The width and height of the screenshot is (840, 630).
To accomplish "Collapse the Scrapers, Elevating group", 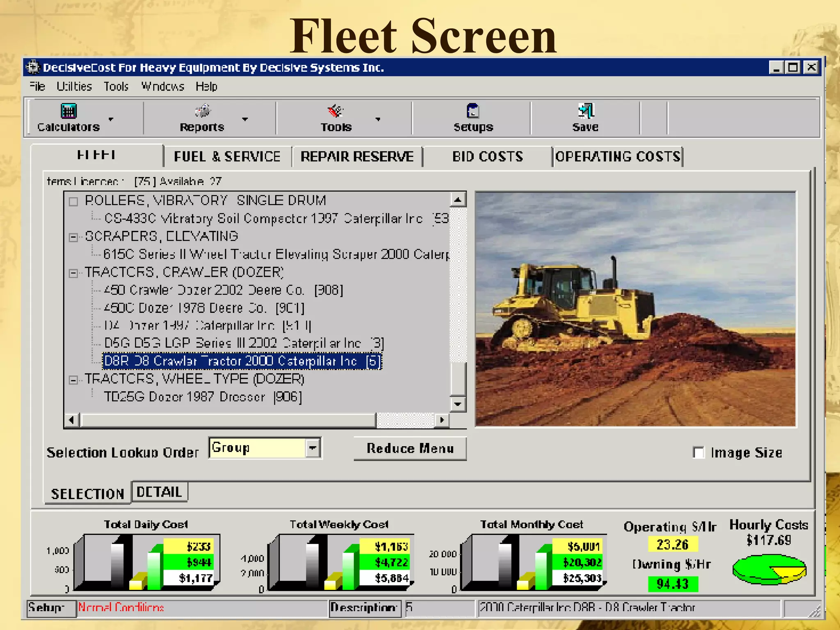I will coord(73,237).
